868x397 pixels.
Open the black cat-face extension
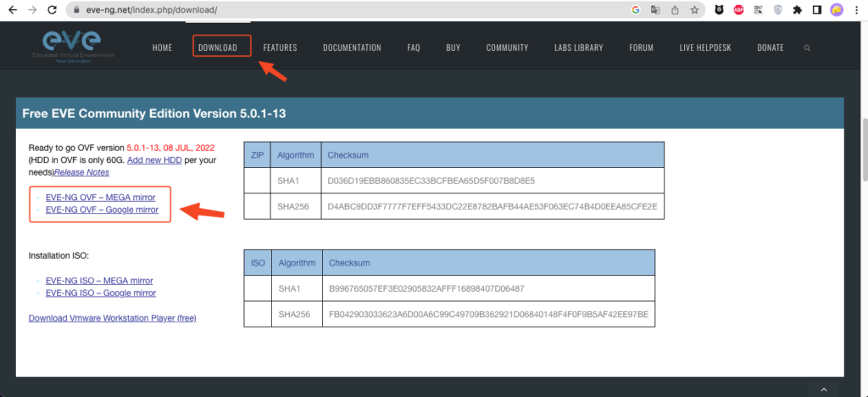click(x=719, y=9)
